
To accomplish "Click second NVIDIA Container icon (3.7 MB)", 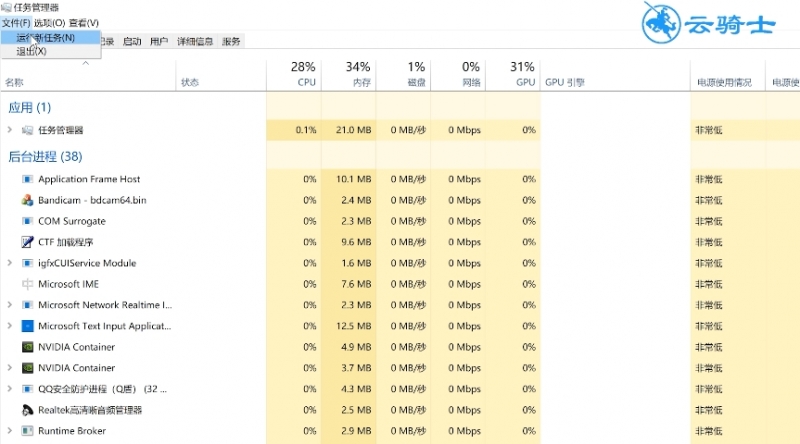I will coord(28,368).
